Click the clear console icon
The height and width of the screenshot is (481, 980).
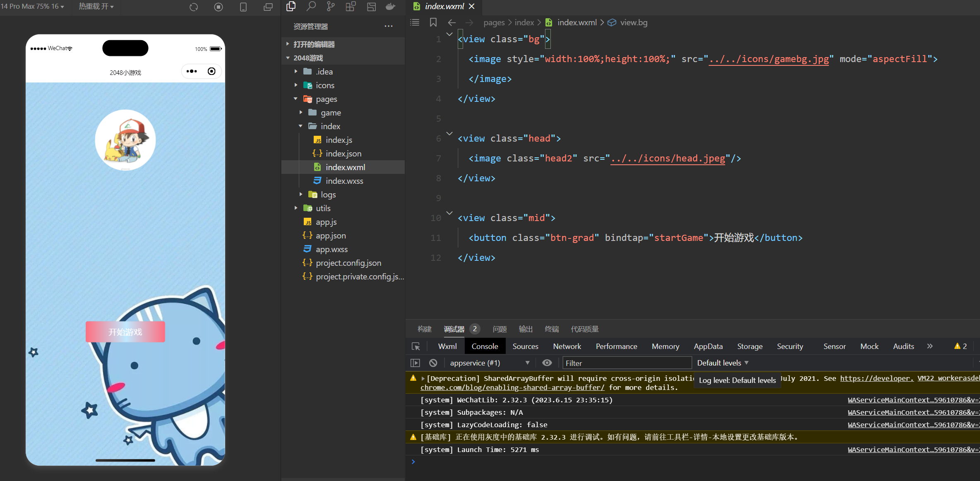433,363
